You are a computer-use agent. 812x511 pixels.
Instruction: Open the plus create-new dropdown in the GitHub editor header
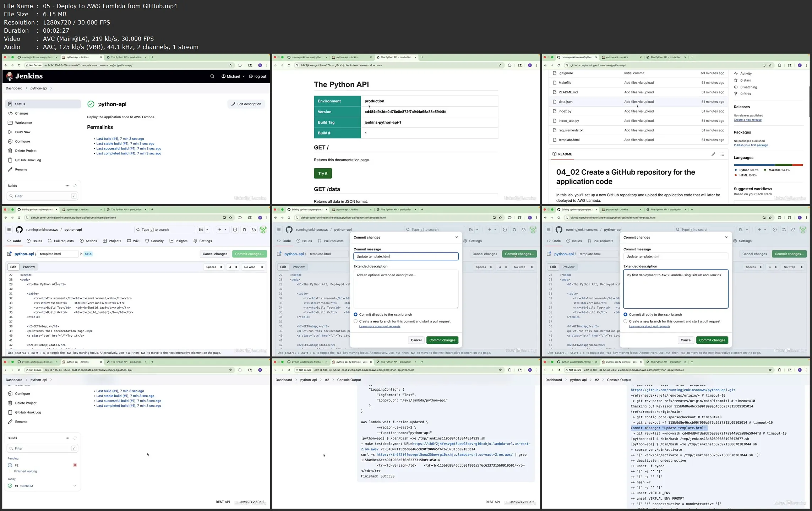click(x=222, y=230)
